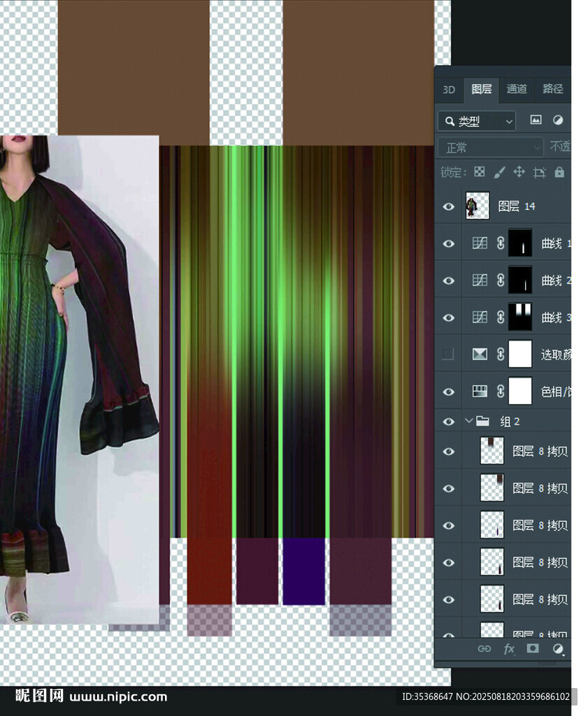Click the lock all padlock icon
The height and width of the screenshot is (716, 588).
point(559,172)
